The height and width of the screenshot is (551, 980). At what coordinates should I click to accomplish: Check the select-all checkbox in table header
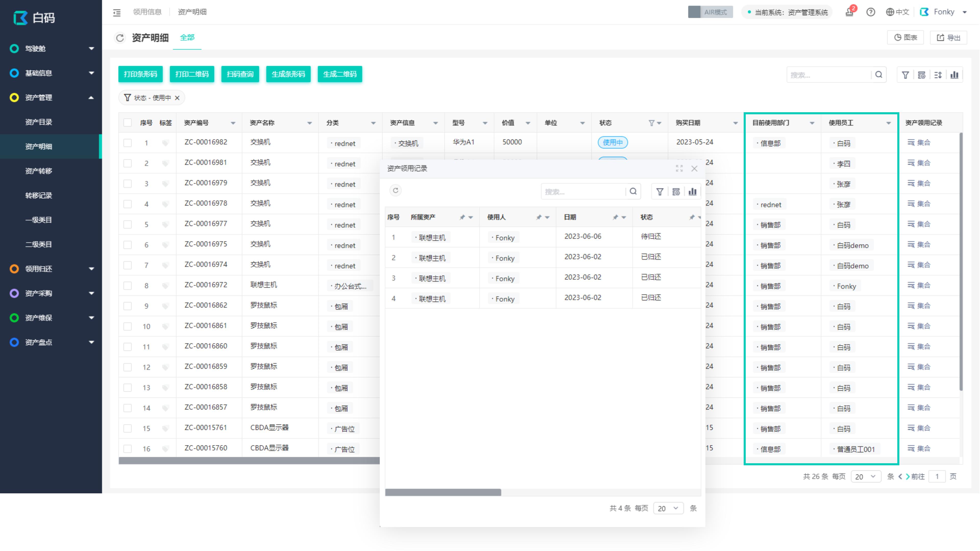pyautogui.click(x=127, y=122)
